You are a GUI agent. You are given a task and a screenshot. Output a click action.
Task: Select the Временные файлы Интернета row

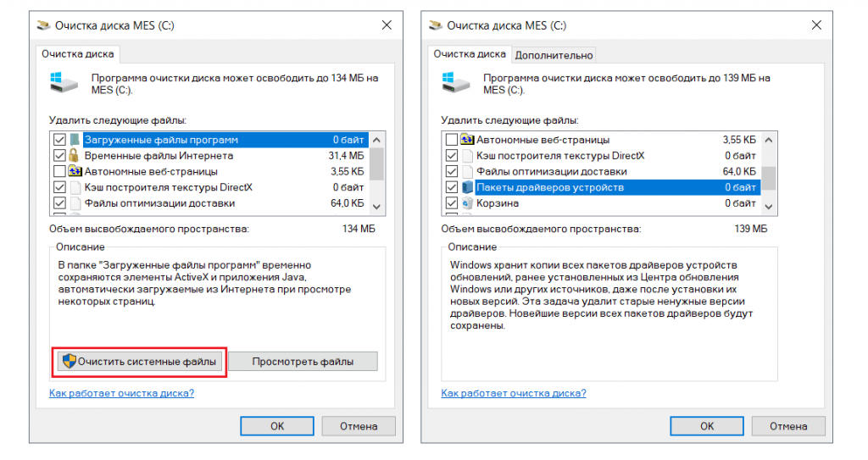[x=210, y=156]
